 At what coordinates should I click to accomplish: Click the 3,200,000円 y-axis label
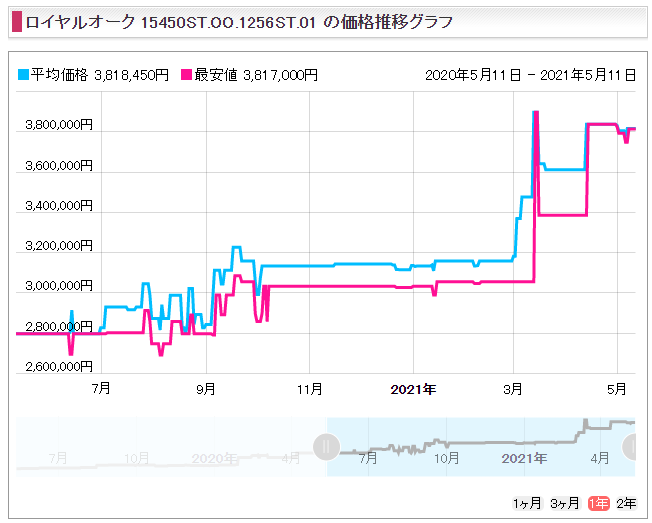click(59, 245)
